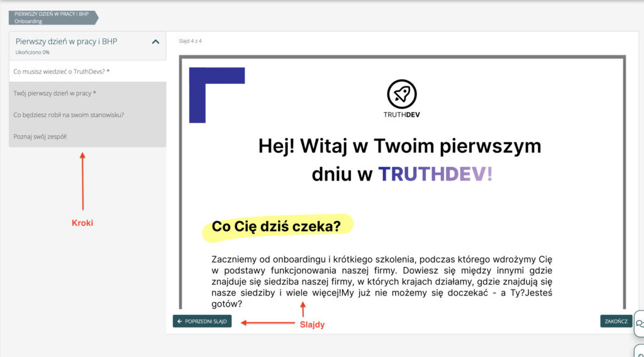Viewport: 644px width, 357px height.
Task: Open step 'Poznaj swój zespół!'
Action: point(40,136)
